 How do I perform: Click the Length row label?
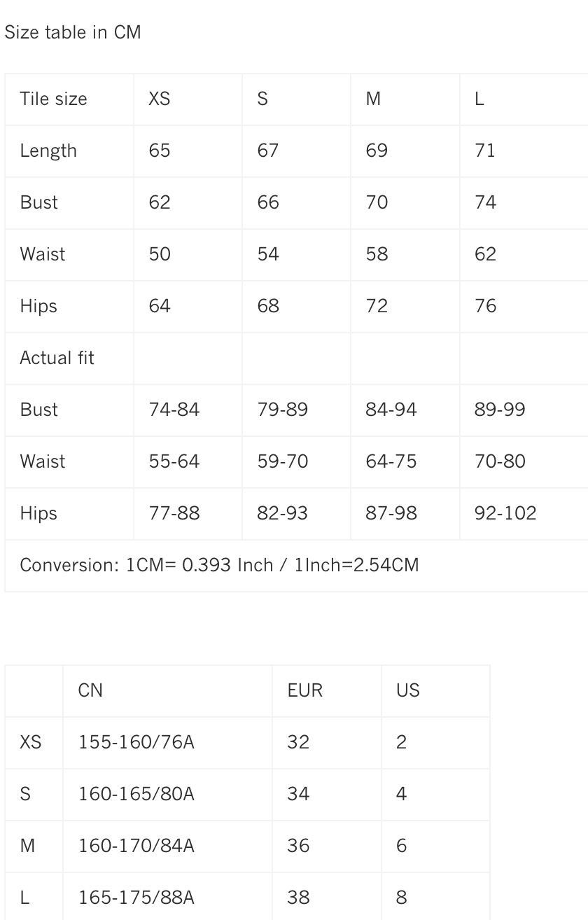click(x=48, y=151)
